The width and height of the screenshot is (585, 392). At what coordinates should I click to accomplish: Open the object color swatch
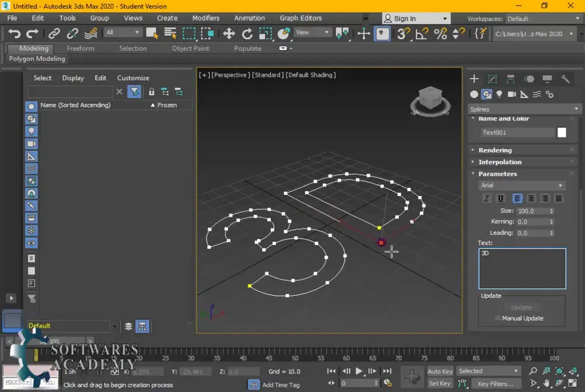tap(562, 132)
